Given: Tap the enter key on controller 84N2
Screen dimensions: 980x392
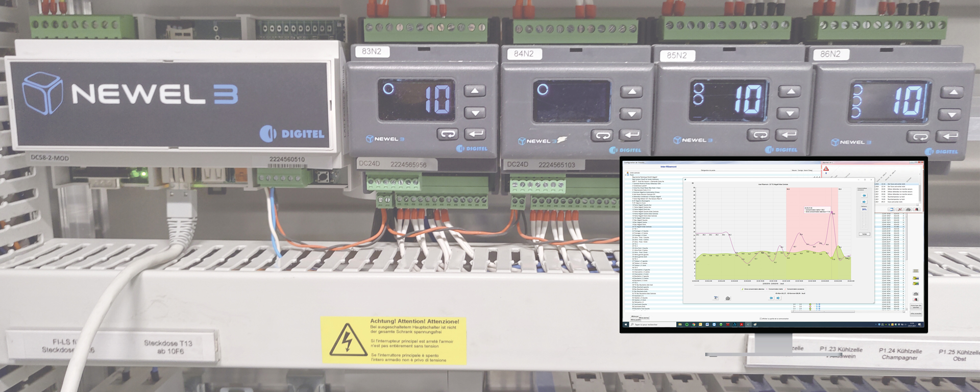Looking at the screenshot, I should (x=631, y=135).
